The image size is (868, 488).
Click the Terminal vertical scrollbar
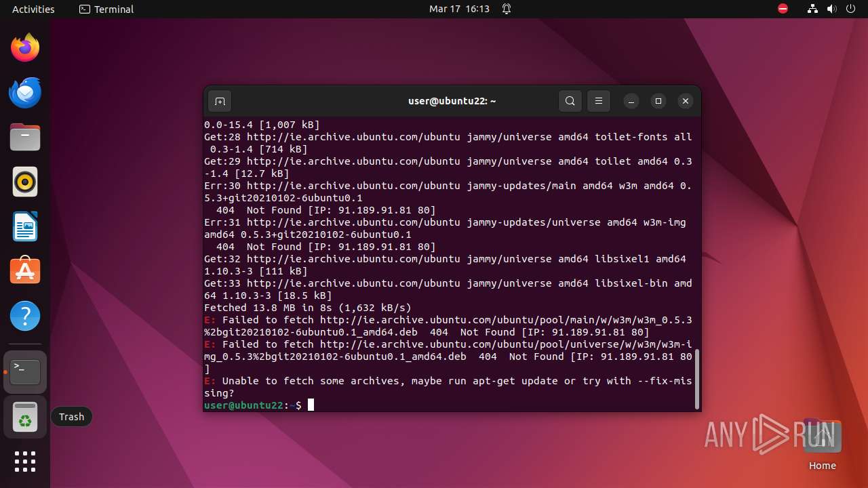point(696,380)
